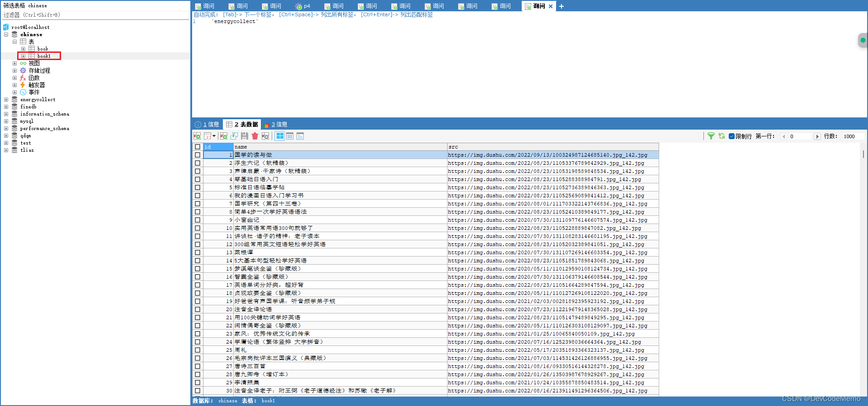868x406 pixels.
Task: Click the mysql database cylinder icon
Action: point(14,121)
